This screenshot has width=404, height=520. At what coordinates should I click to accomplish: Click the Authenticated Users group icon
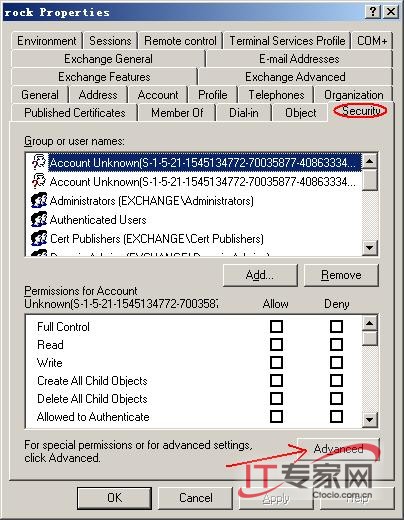point(39,220)
